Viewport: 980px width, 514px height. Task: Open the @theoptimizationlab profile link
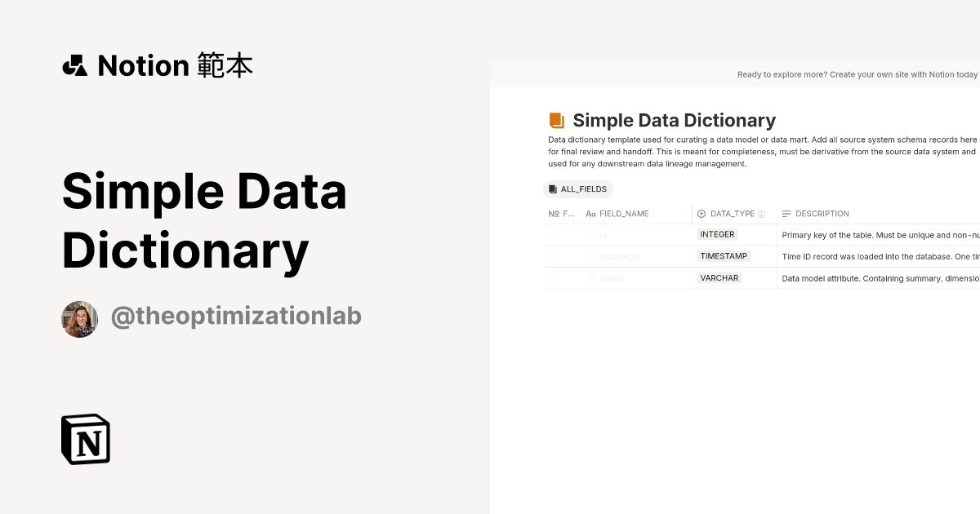[x=236, y=316]
